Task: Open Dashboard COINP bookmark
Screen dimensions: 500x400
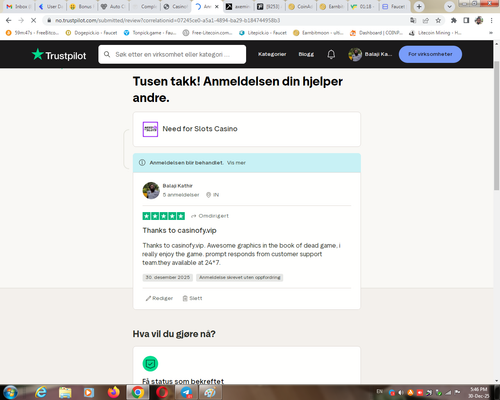Action: pyautogui.click(x=376, y=33)
